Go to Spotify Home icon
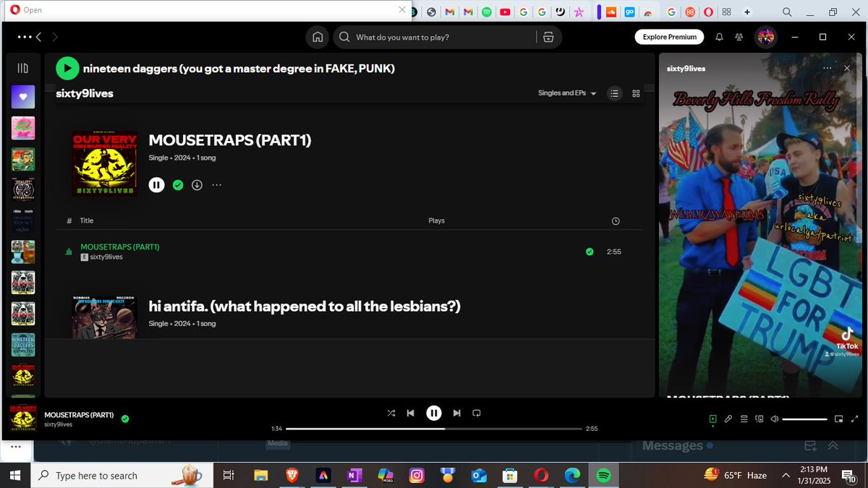Viewport: 868px width, 488px height. [317, 37]
